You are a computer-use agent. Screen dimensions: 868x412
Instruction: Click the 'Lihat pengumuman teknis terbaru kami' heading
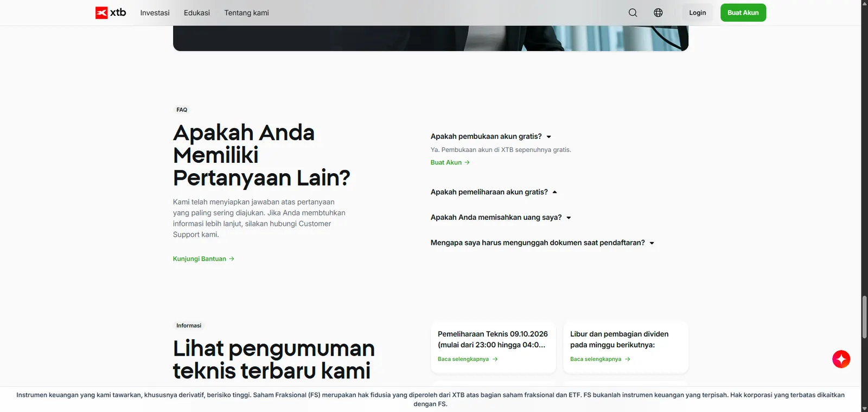point(274,359)
